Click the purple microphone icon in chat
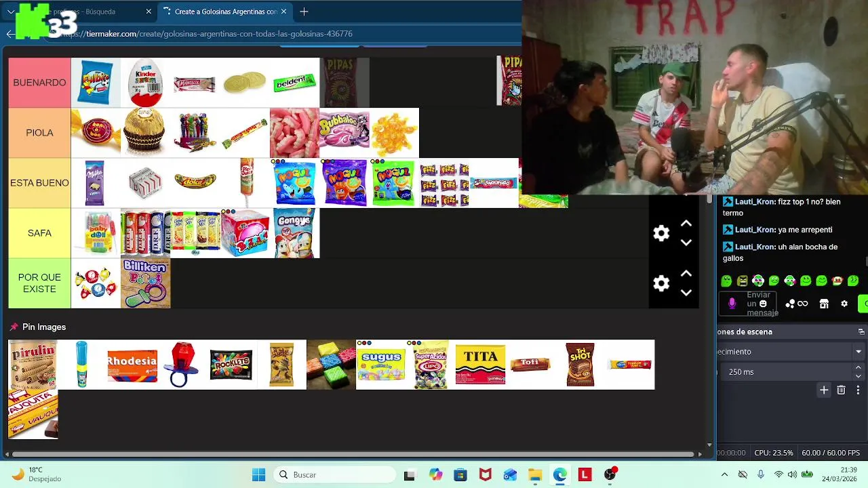 [732, 304]
